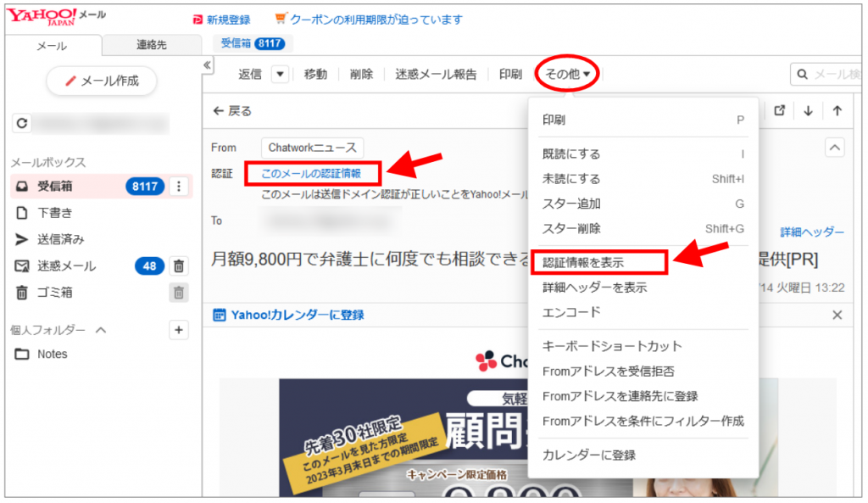Click the calendar icon beside Yahoo!カレンダーに登録
The height and width of the screenshot is (503, 868).
[x=220, y=316]
